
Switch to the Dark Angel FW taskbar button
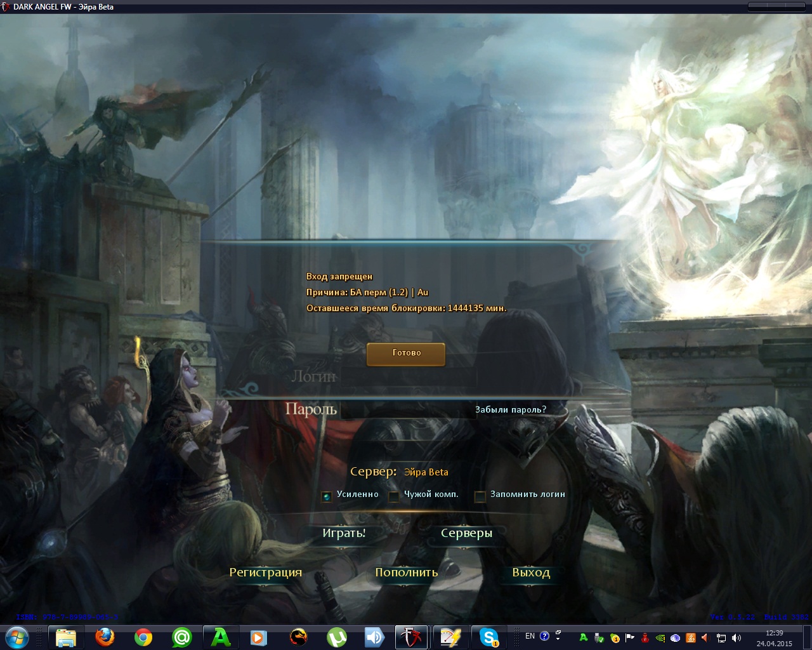411,637
